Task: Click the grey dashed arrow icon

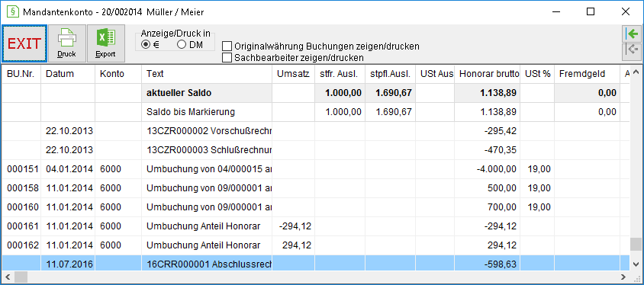Action: pos(632,50)
